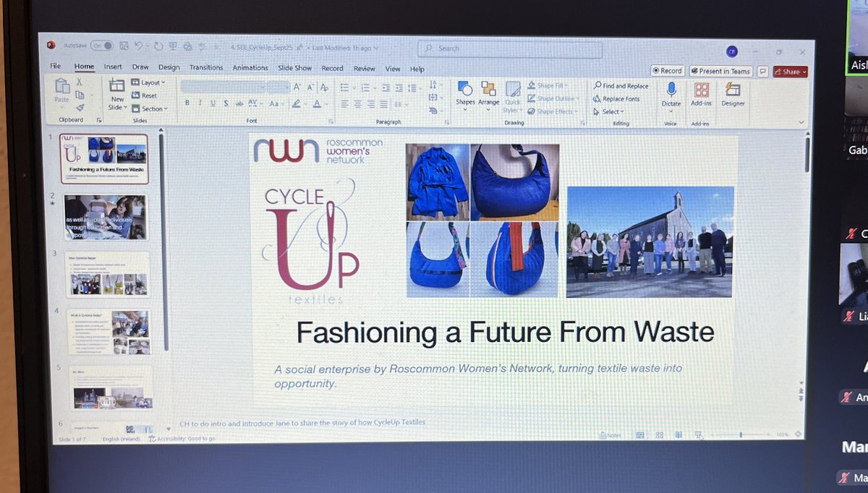
Task: Switch to Slide Sorter view icon
Action: [x=659, y=435]
